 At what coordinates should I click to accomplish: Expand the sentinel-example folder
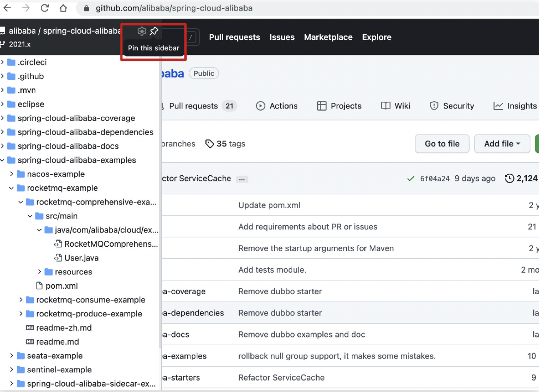pyautogui.click(x=11, y=370)
